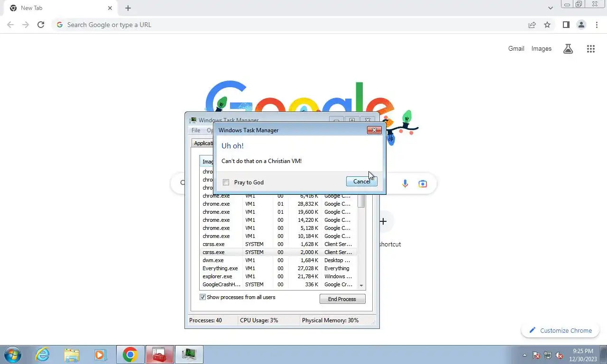Open the red toolbox taskbar app
This screenshot has width=607, height=364.
[x=159, y=355]
